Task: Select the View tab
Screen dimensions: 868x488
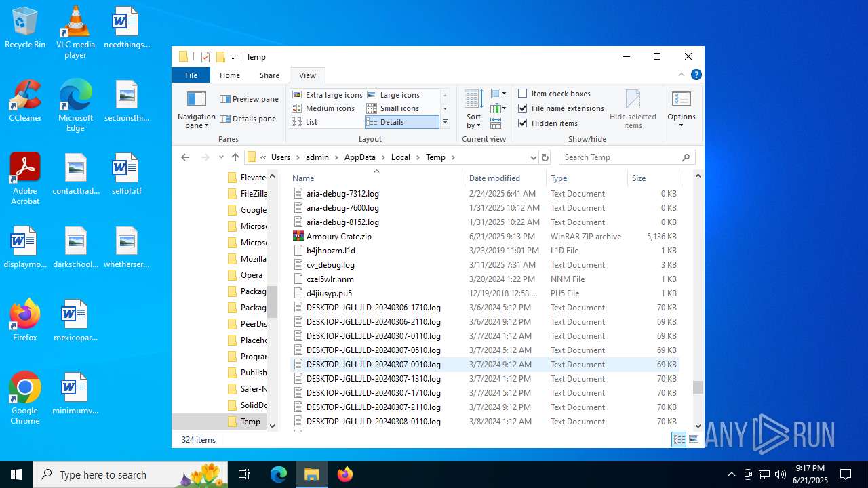Action: tap(307, 75)
